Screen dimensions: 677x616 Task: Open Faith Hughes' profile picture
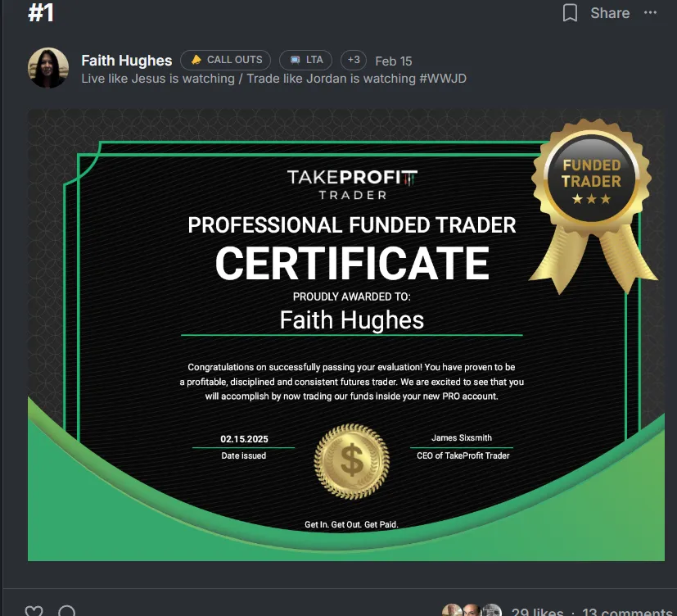click(x=48, y=68)
